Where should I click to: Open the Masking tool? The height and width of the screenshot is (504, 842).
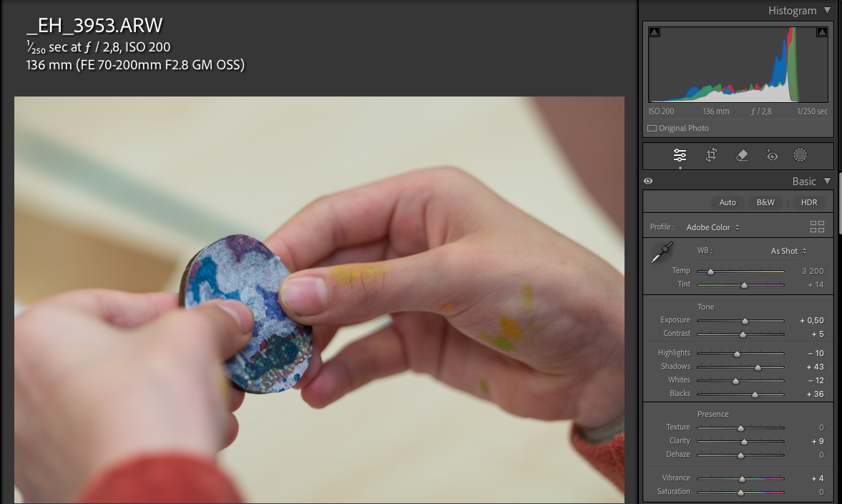tap(800, 155)
